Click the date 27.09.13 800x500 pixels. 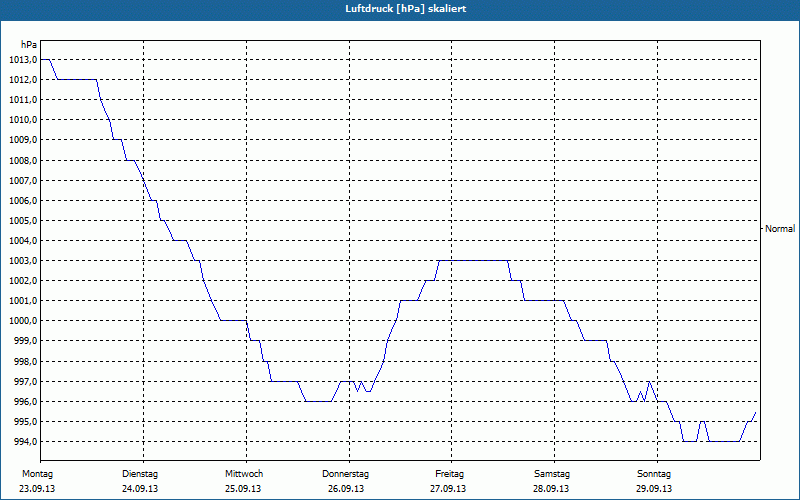[448, 489]
